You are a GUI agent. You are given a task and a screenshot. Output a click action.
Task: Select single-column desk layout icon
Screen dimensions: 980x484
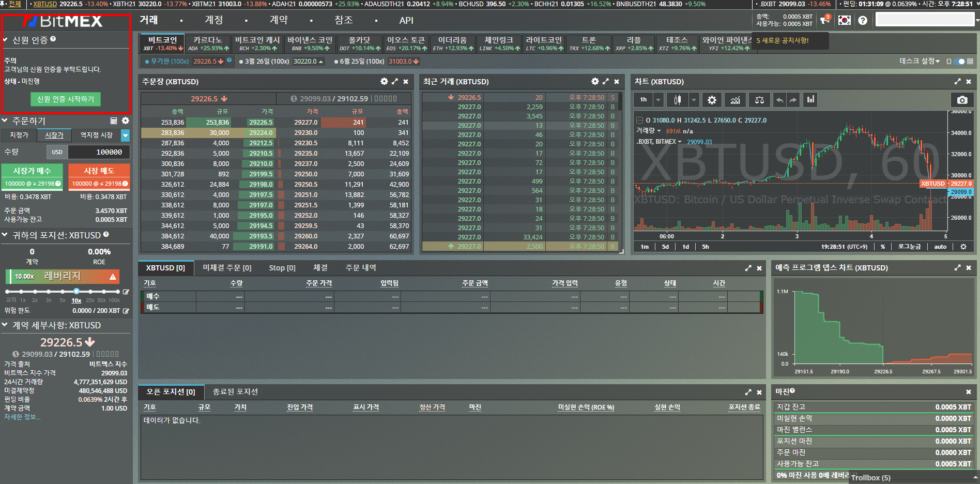click(948, 61)
